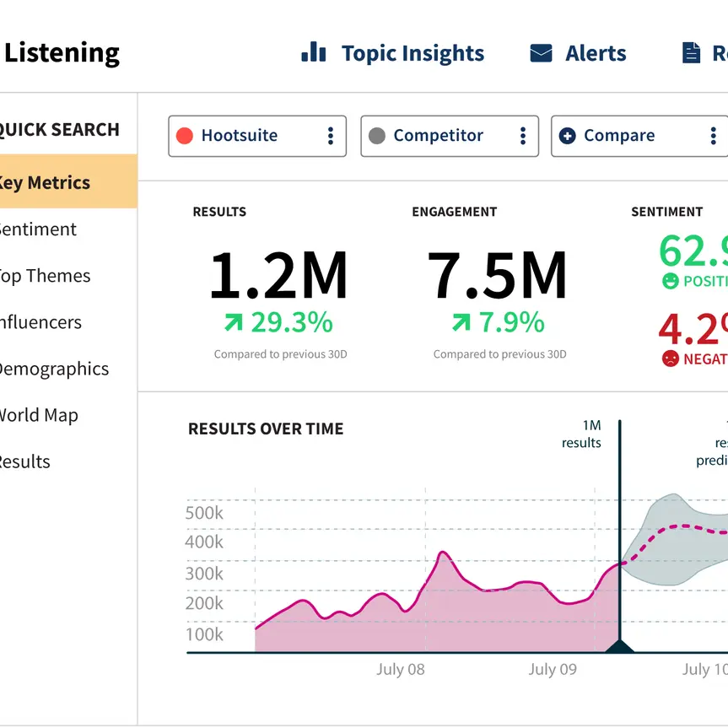Select Top Themes in the sidebar
Image resolution: width=728 pixels, height=728 pixels.
pyautogui.click(x=45, y=276)
